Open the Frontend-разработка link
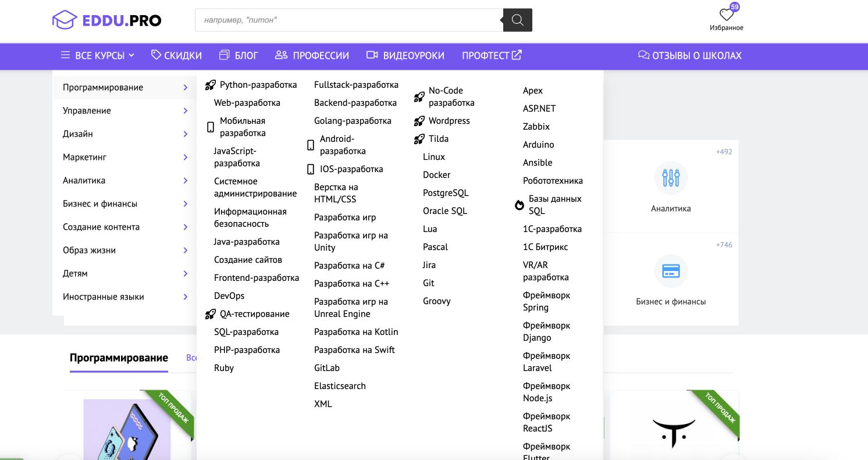 [257, 278]
